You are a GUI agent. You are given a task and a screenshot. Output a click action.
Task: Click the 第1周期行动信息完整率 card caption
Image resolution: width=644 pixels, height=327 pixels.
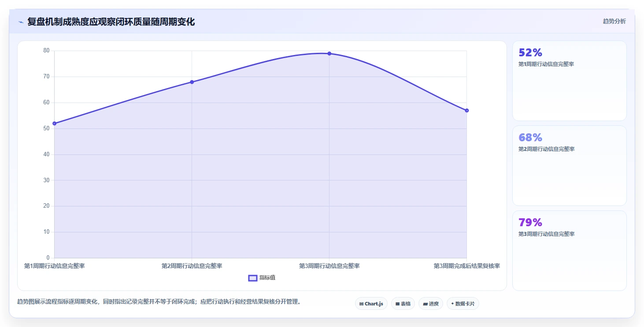546,64
